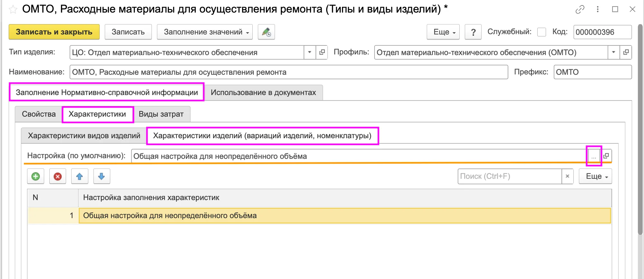644x279 pixels.
Task: Switch to Заполнение Нормативно-справочной информации tab
Action: 107,92
